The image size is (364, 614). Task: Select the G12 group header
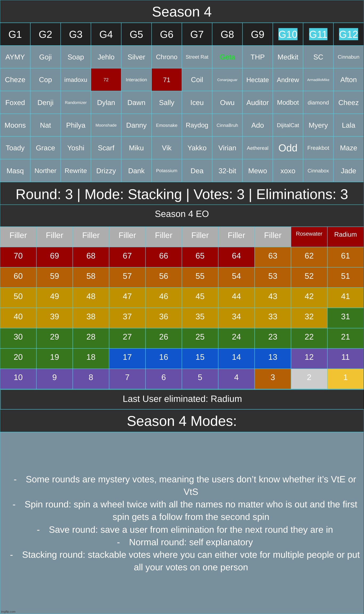348,34
